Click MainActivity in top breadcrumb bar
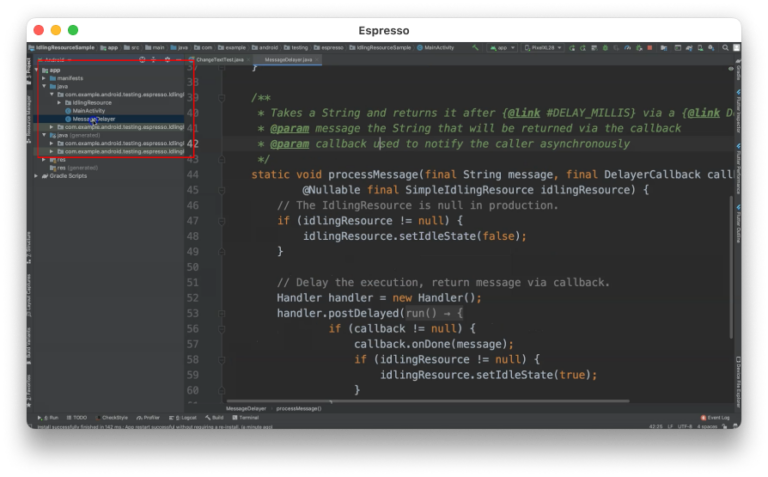 (435, 48)
